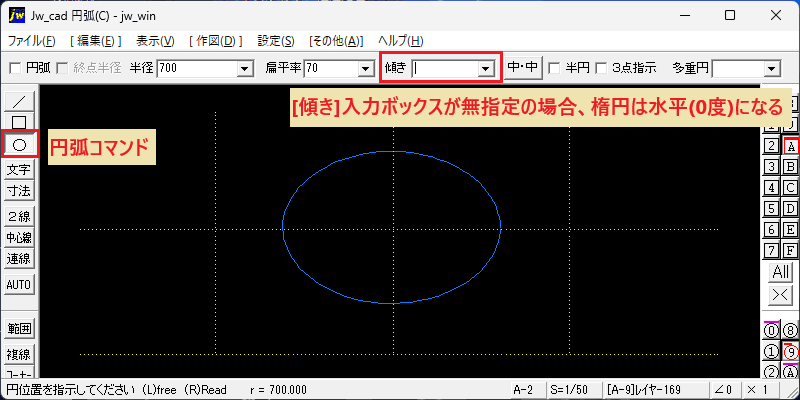This screenshot has height=400, width=800.
Task: Switch to AUTO mode tool
Action: click(19, 285)
